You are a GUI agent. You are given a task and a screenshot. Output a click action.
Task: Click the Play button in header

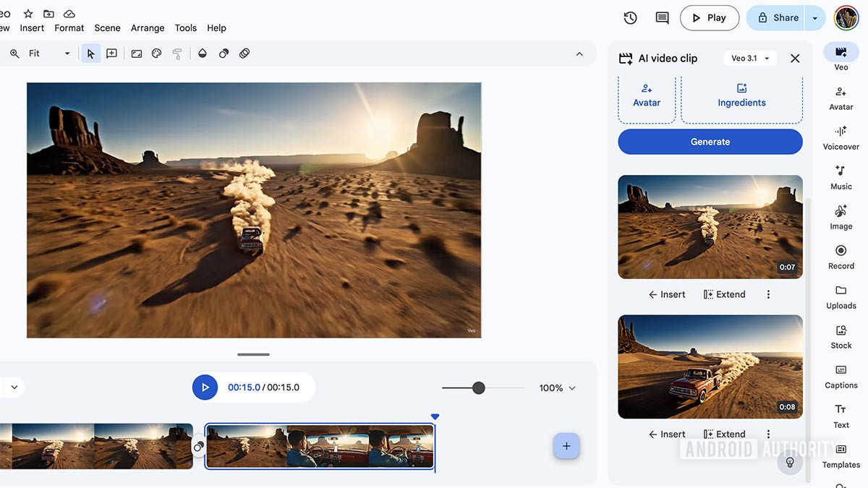coord(710,18)
